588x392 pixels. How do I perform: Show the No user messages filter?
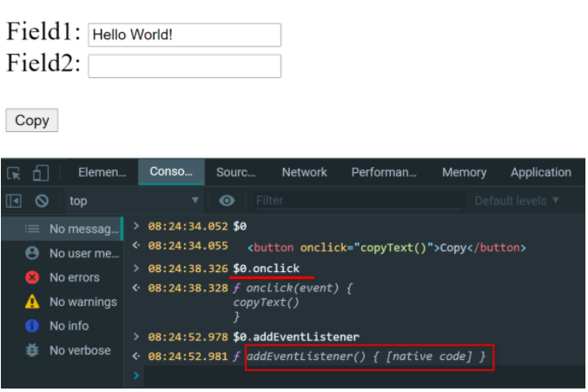(x=83, y=253)
